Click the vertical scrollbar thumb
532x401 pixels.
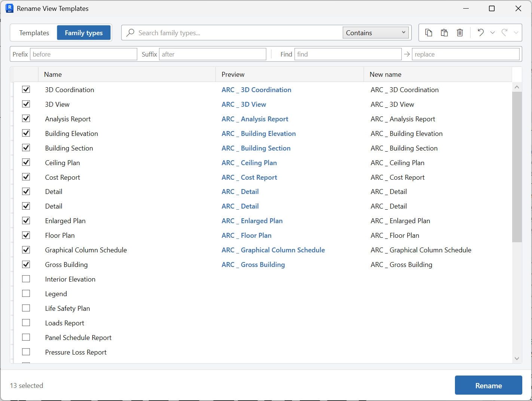point(517,167)
